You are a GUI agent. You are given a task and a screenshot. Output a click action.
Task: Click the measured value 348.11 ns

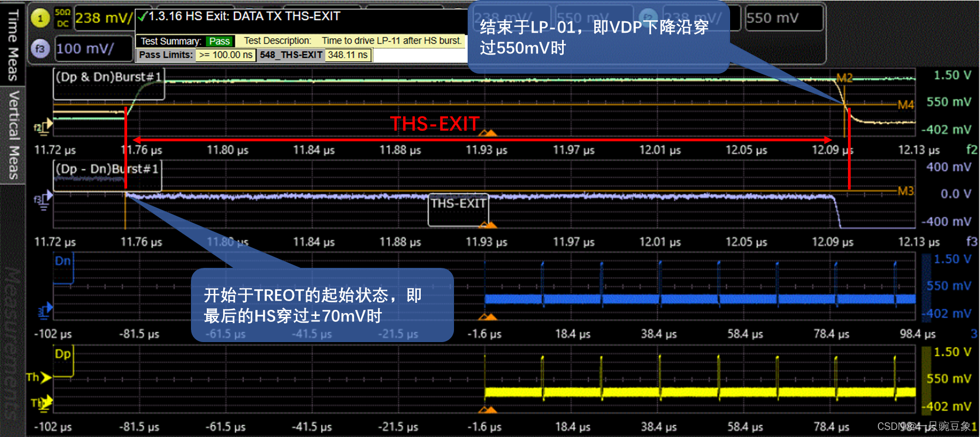(x=348, y=55)
